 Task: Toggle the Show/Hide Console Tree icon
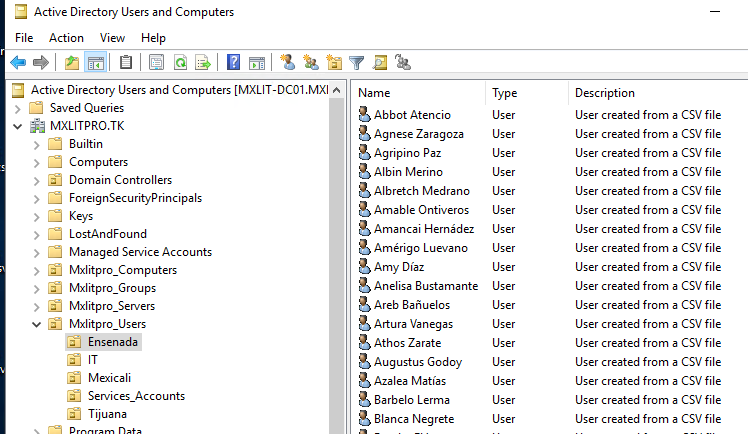[96, 63]
